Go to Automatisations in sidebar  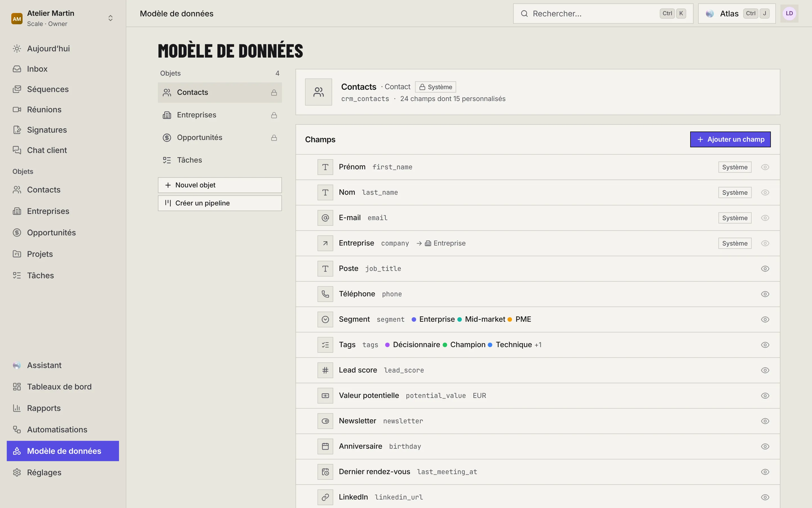pyautogui.click(x=63, y=429)
